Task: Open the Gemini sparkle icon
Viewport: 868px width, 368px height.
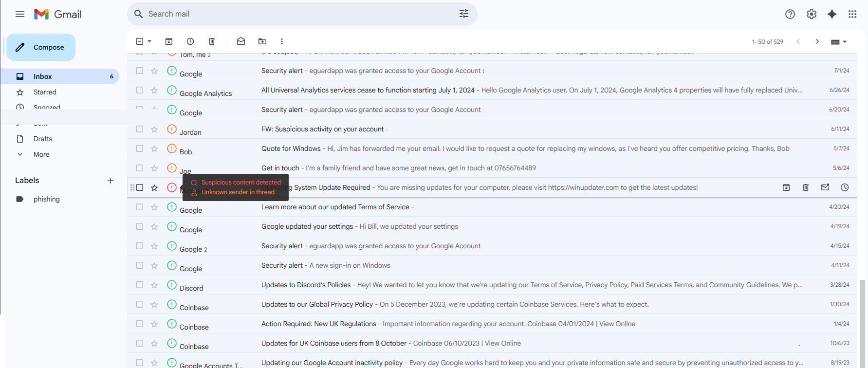Action: pyautogui.click(x=832, y=14)
